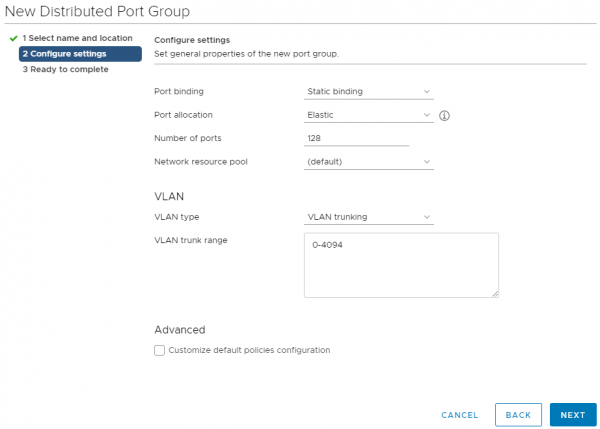
Task: Enable Customize default policies configuration checkbox
Action: (x=160, y=350)
